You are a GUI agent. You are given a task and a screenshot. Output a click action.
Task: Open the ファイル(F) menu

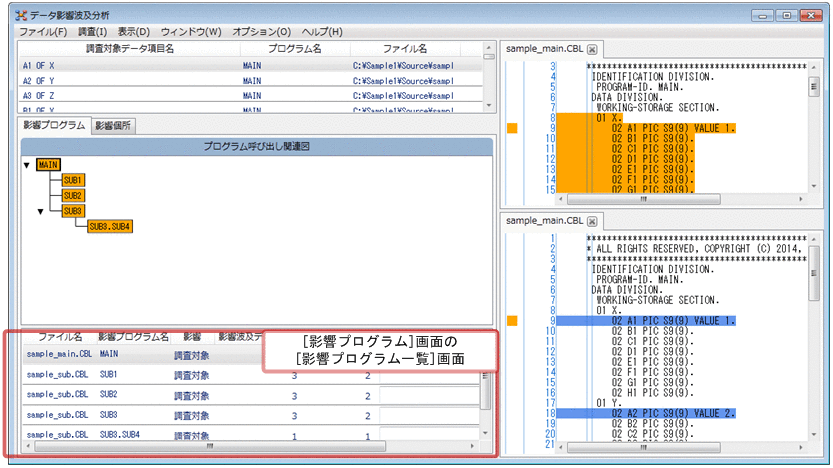(43, 31)
